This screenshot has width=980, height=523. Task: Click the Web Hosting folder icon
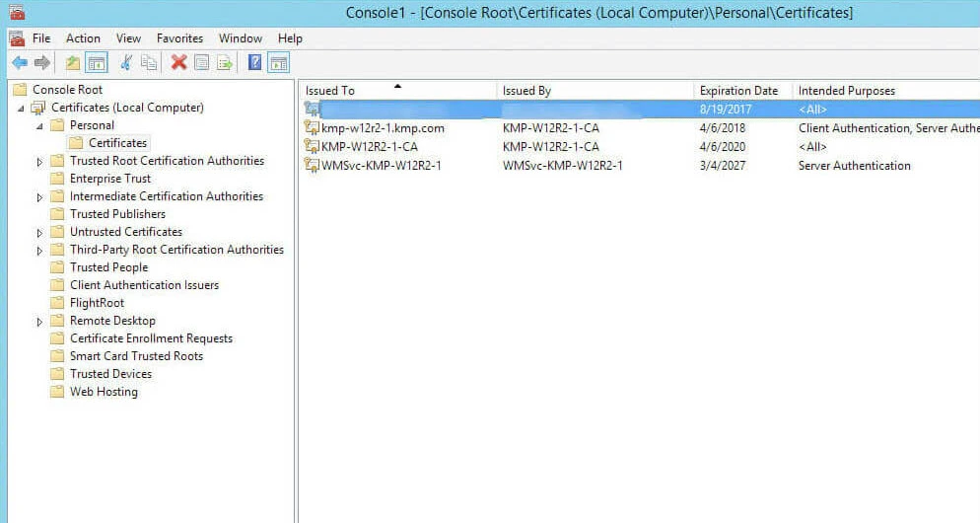click(57, 392)
